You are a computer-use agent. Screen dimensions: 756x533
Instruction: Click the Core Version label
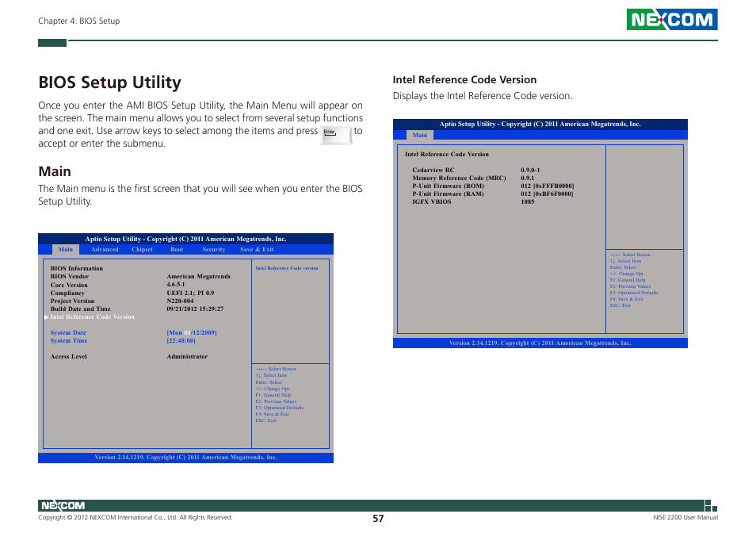pos(69,285)
